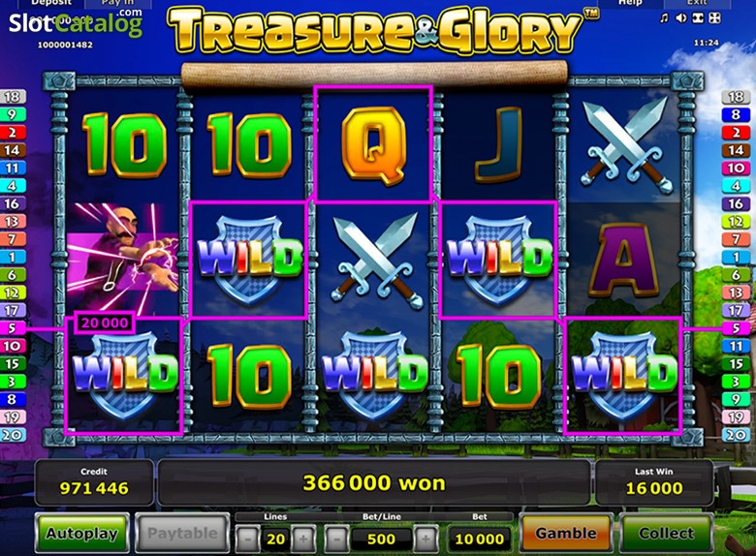756x556 pixels.
Task: Click the Exit menu item
Action: 697,3
